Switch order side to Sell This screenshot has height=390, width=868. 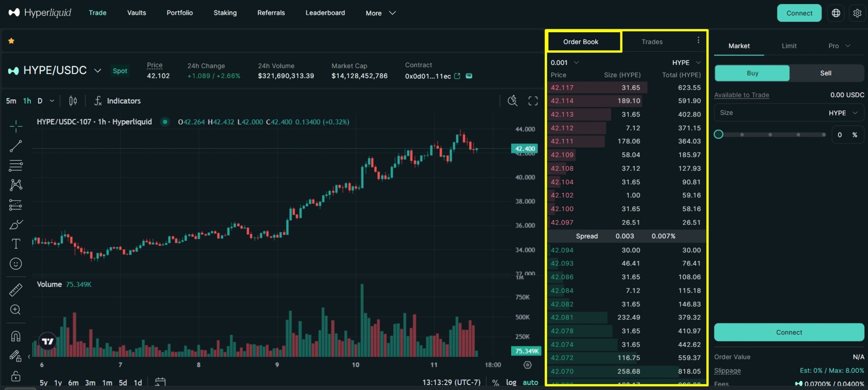point(825,73)
